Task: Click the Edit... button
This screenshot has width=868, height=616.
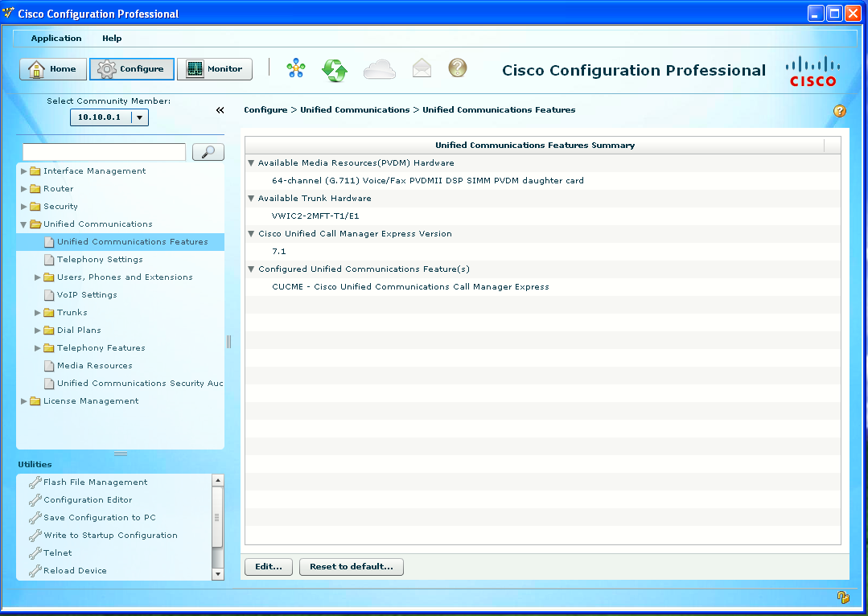Action: tap(269, 567)
